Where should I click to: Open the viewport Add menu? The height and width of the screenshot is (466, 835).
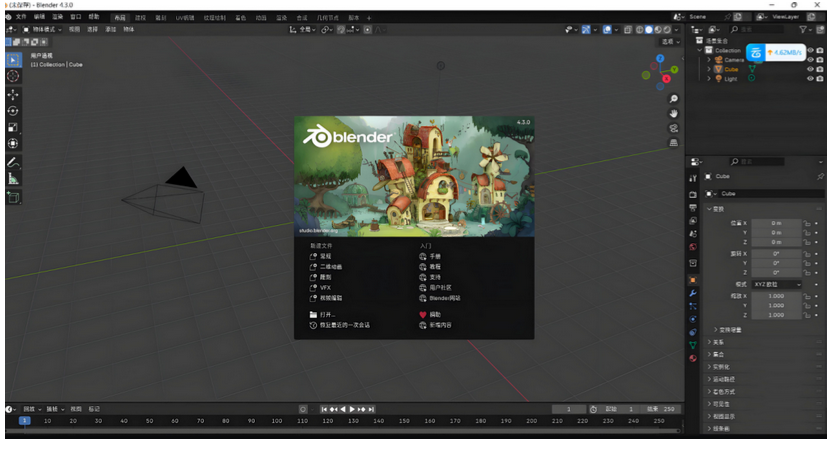click(111, 29)
